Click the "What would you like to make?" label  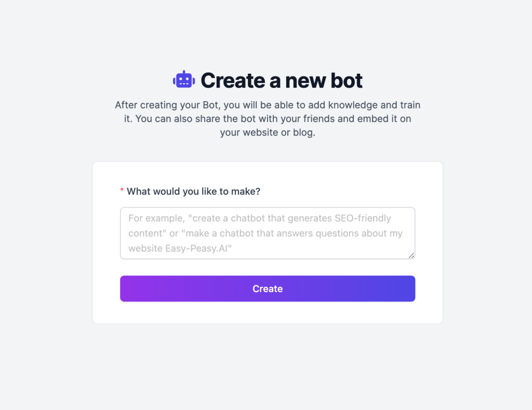tap(193, 192)
